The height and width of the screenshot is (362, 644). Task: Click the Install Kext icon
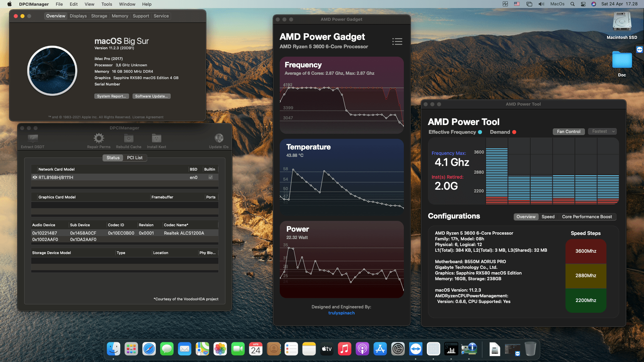pyautogui.click(x=156, y=138)
